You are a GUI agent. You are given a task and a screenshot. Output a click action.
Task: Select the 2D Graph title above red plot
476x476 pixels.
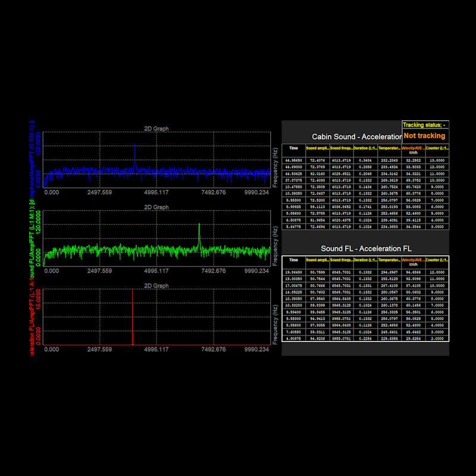(x=156, y=286)
